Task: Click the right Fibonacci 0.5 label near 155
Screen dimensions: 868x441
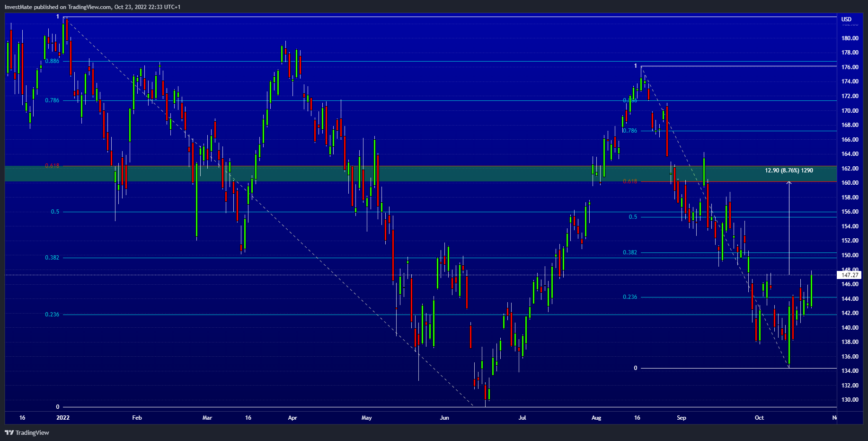Action: click(633, 217)
